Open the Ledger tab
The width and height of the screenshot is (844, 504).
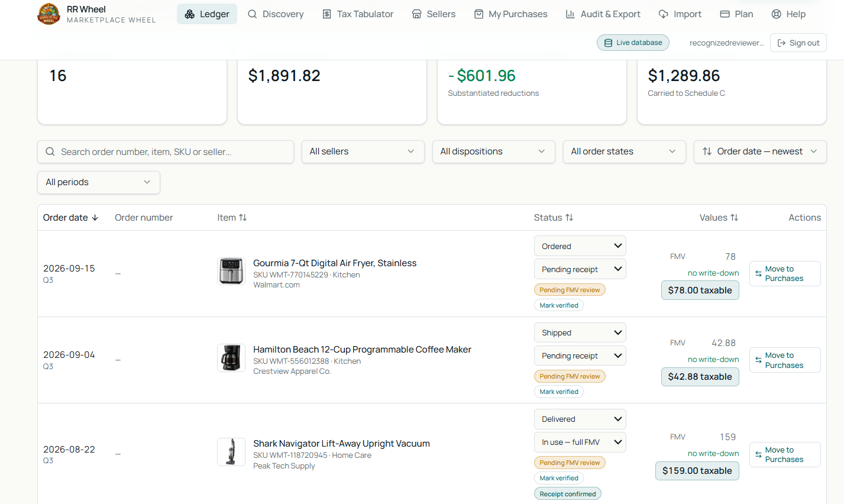click(207, 14)
